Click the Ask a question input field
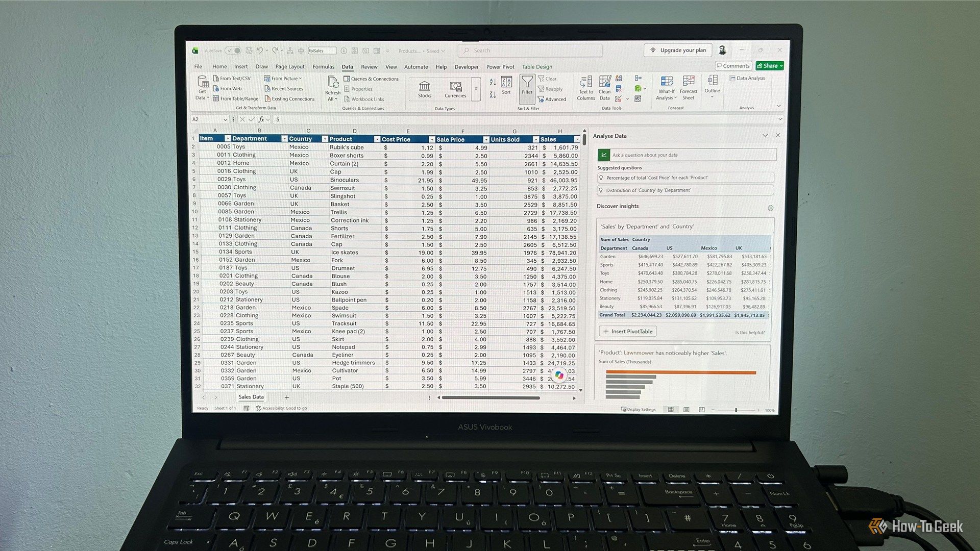The height and width of the screenshot is (551, 980). pyautogui.click(x=687, y=155)
